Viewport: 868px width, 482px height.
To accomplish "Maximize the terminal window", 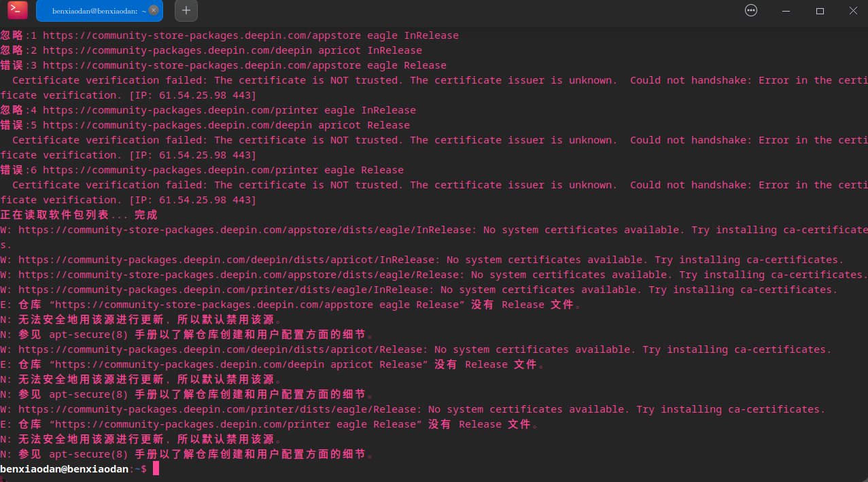I will coord(820,11).
